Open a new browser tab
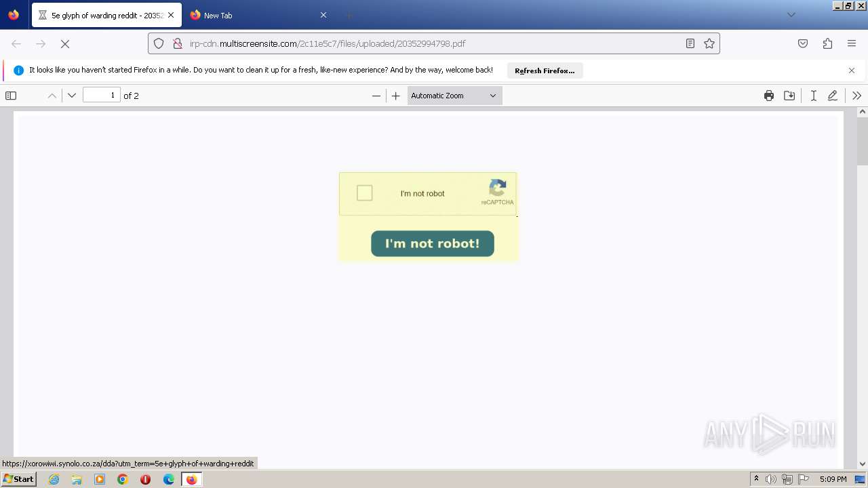Viewport: 868px width, 488px height. pos(349,15)
